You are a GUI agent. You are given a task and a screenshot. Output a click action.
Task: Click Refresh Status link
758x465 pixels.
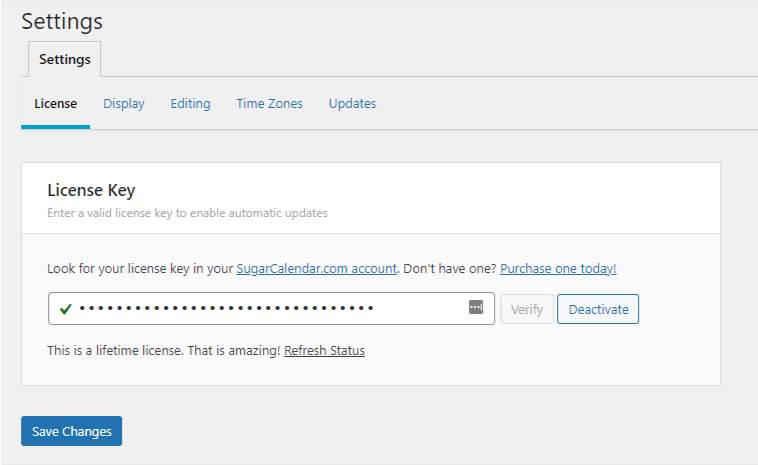(x=324, y=351)
